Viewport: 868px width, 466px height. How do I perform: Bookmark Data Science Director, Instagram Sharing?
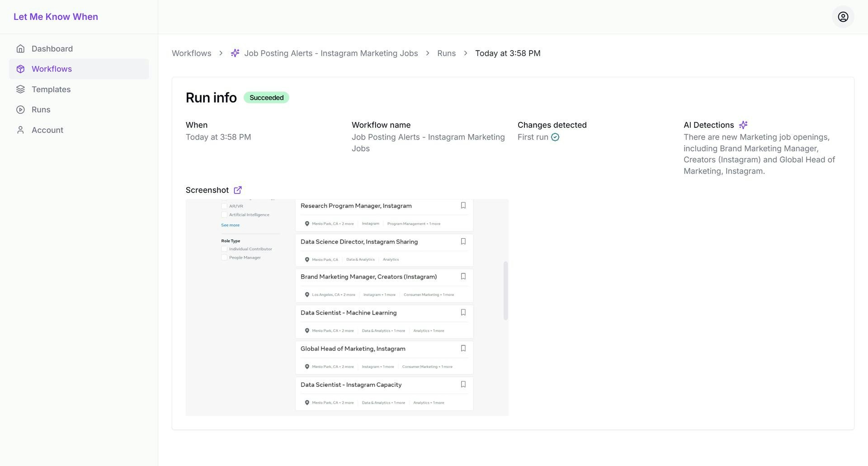pos(463,241)
